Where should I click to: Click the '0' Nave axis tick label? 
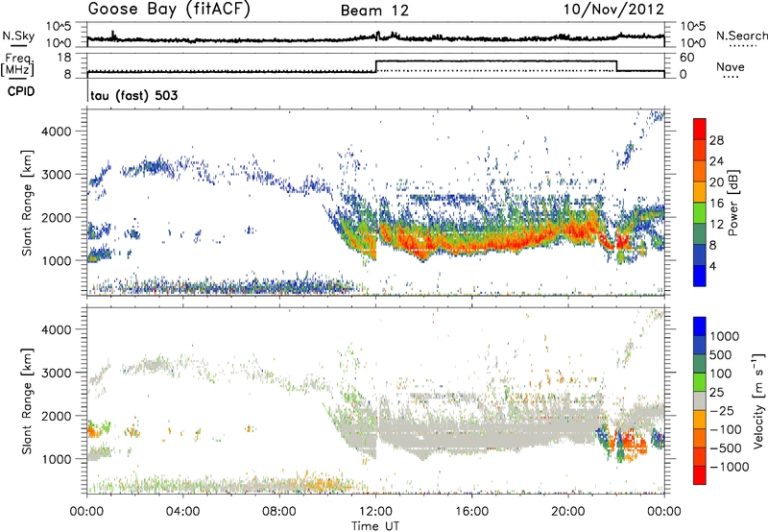coord(684,74)
